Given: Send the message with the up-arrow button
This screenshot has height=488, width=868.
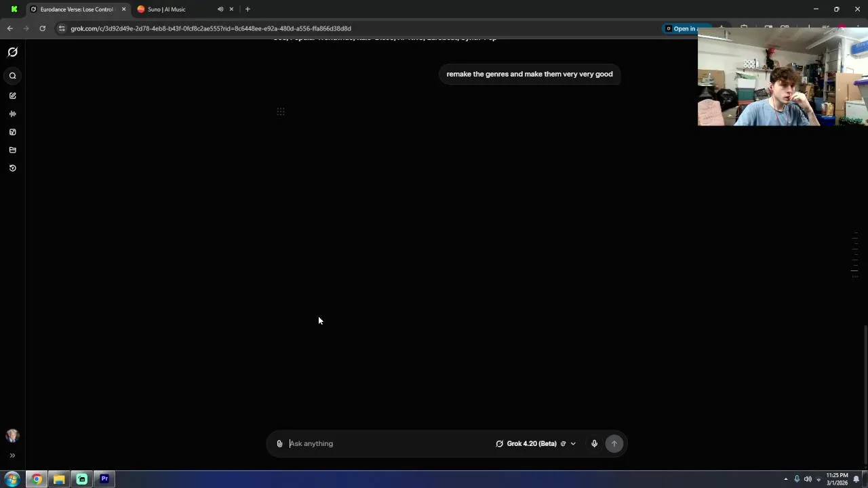Looking at the screenshot, I should [614, 443].
